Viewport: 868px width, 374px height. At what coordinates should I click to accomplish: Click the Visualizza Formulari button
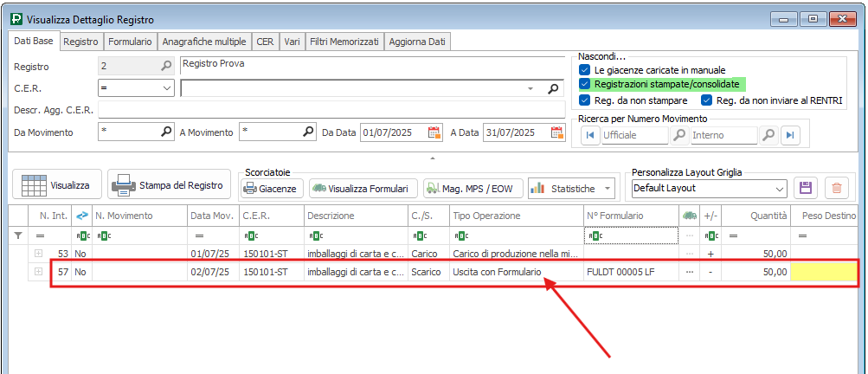click(363, 188)
